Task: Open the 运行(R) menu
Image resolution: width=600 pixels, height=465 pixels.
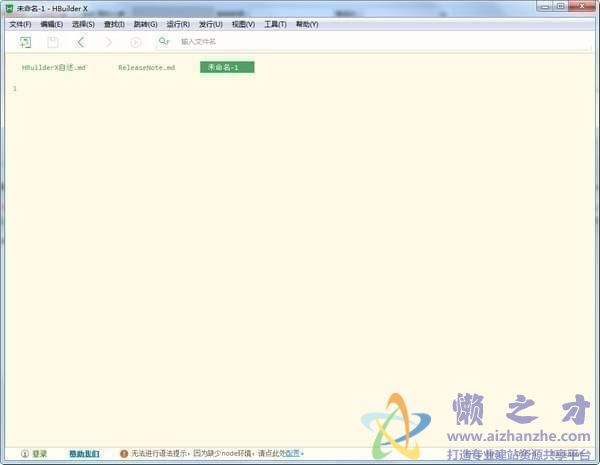Action: click(x=178, y=24)
